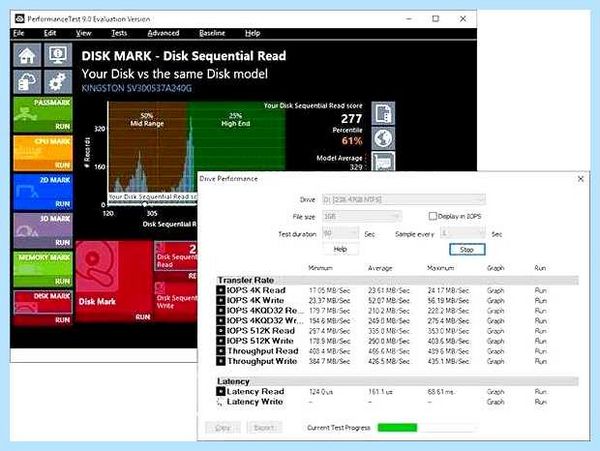Open the View menu

tap(83, 33)
